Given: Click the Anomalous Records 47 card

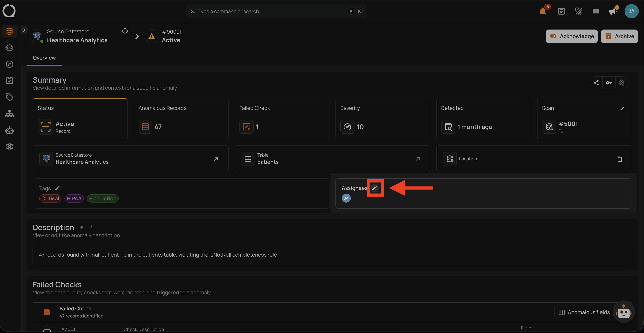Looking at the screenshot, I should point(181,118).
